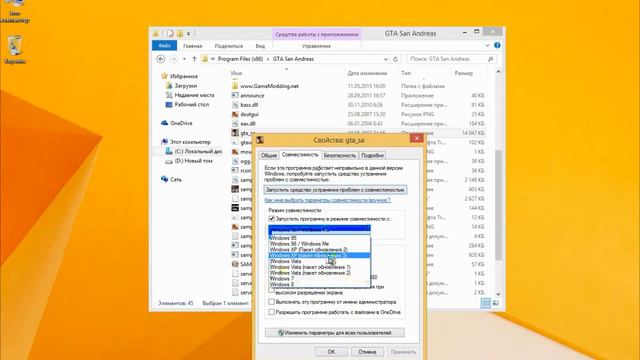Open Explorer help question mark icon
Viewport: 640px width, 360px height.
click(497, 45)
